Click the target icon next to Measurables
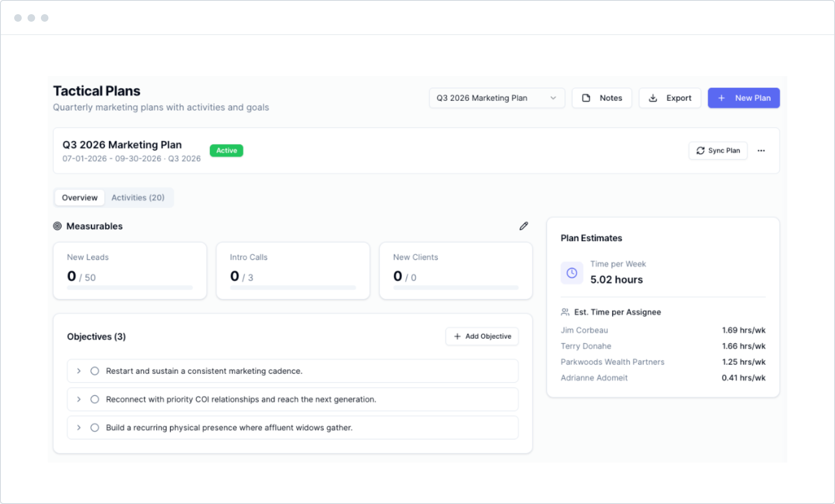Screen dimensions: 835x504 pos(58,226)
